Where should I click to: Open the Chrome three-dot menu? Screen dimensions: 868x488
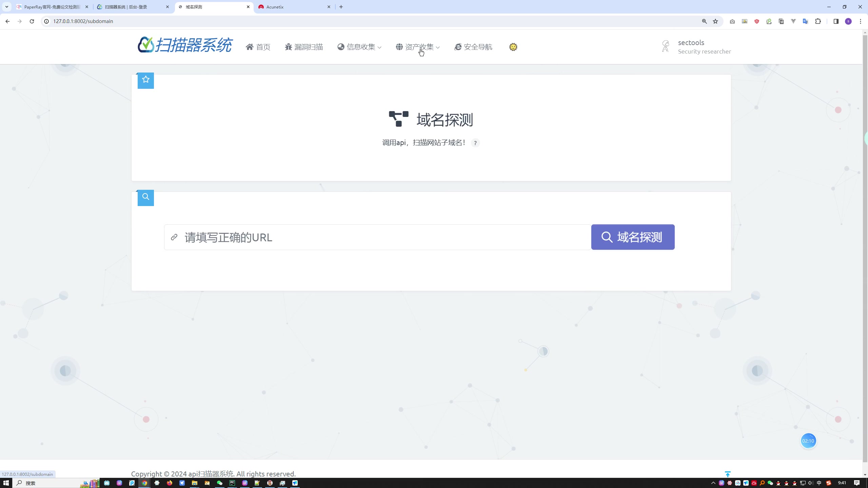coord(861,21)
